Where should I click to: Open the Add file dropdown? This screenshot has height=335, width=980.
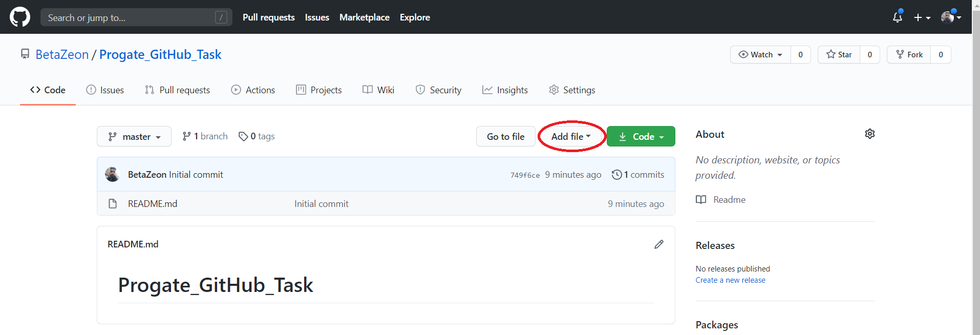pyautogui.click(x=571, y=137)
